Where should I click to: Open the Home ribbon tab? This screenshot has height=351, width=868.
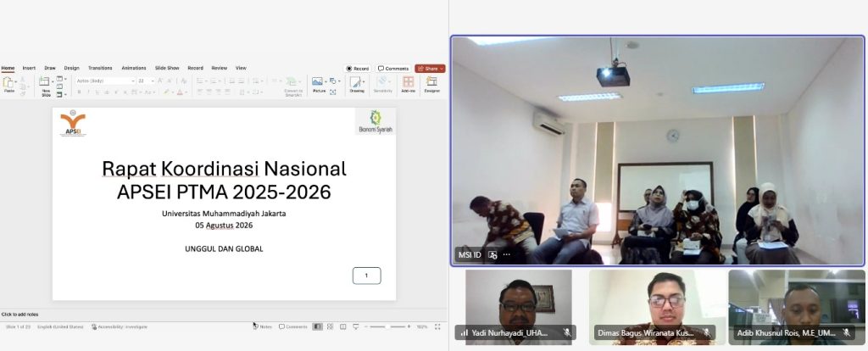point(8,68)
